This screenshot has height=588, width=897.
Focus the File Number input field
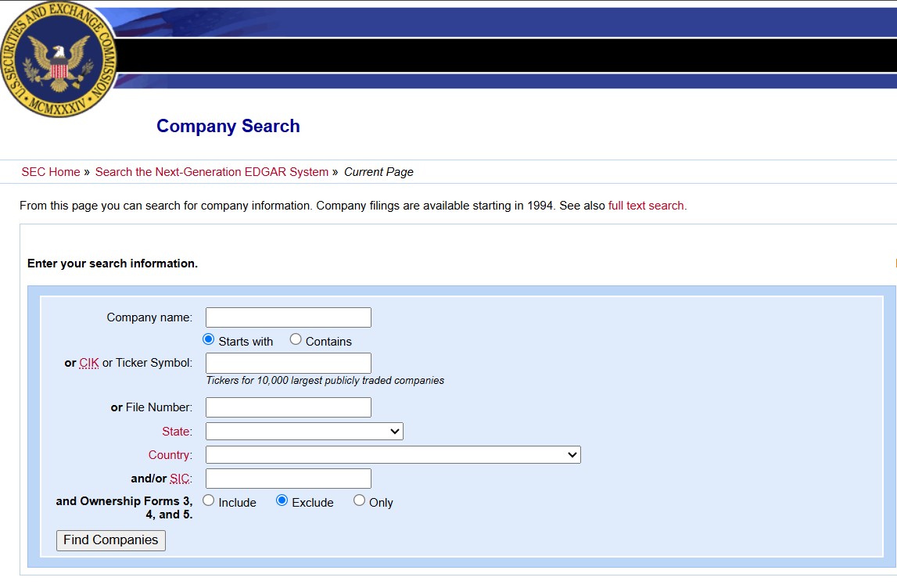pos(289,407)
